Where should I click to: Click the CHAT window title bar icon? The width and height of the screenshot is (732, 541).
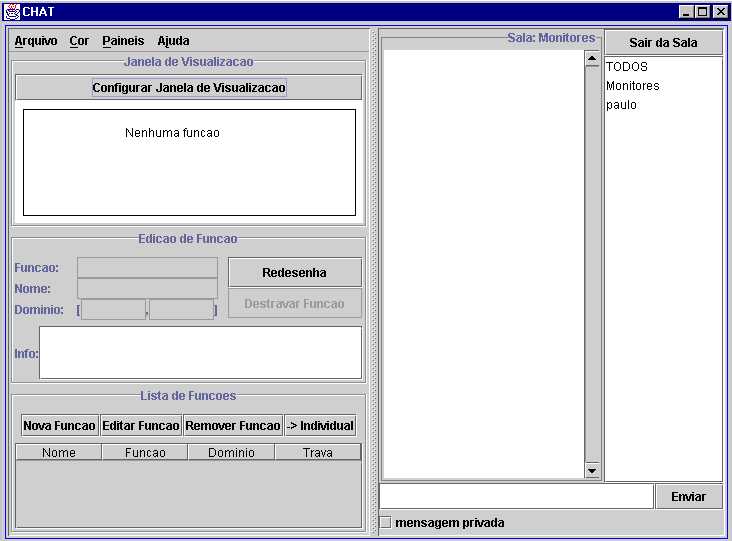click(12, 12)
